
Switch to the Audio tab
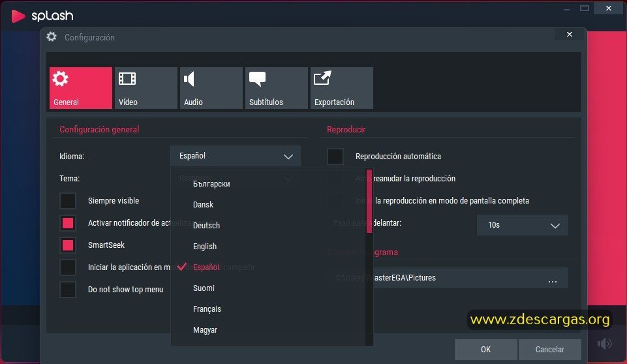(211, 88)
